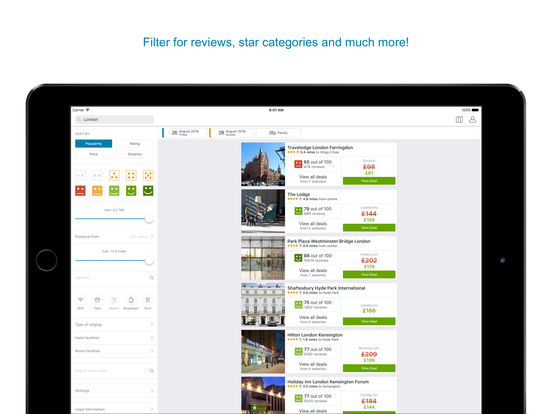View deal for Hilton London Kensington

tap(369, 368)
